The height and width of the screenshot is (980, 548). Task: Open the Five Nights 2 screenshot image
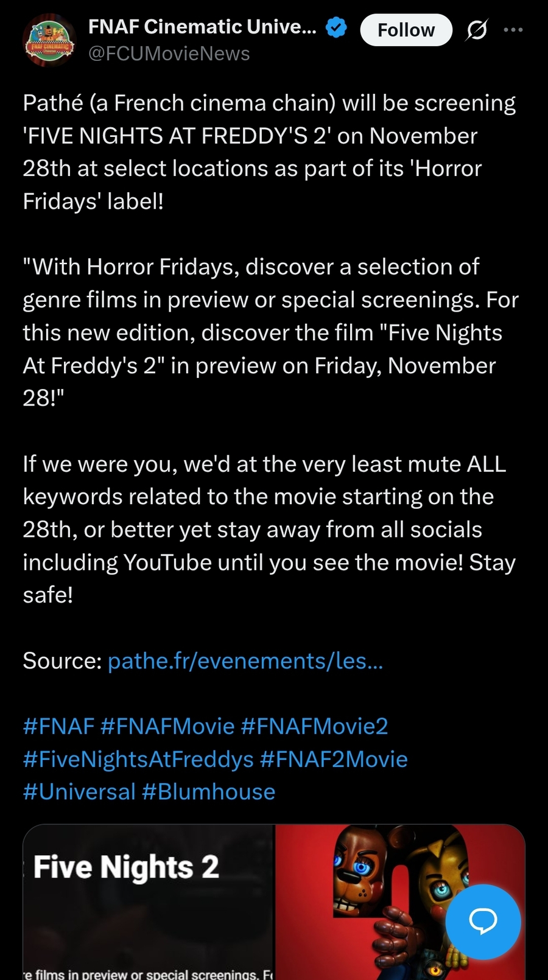[149, 902]
